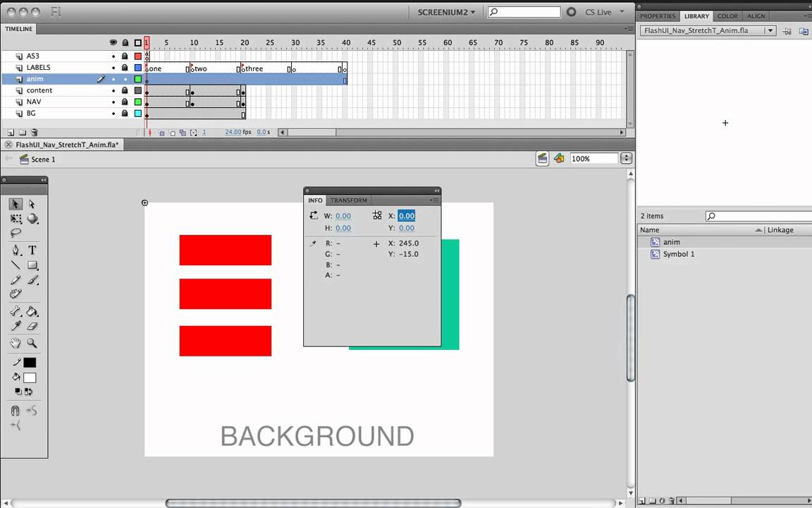
Task: Select the Paint Bucket tool
Action: coord(32,312)
